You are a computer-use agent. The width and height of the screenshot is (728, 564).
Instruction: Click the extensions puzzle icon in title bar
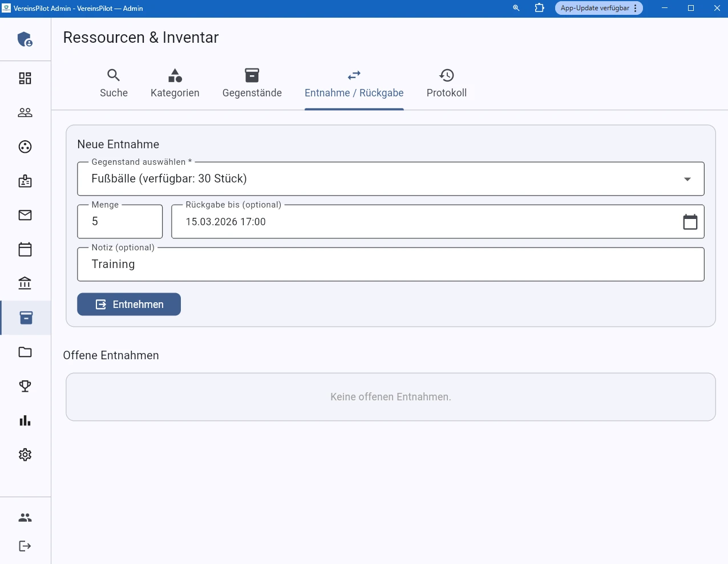[539, 8]
